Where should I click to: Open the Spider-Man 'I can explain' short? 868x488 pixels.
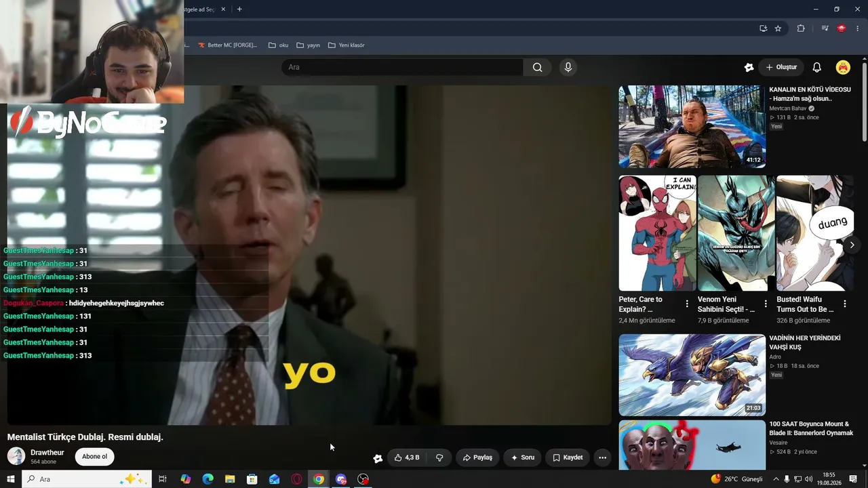coord(657,233)
